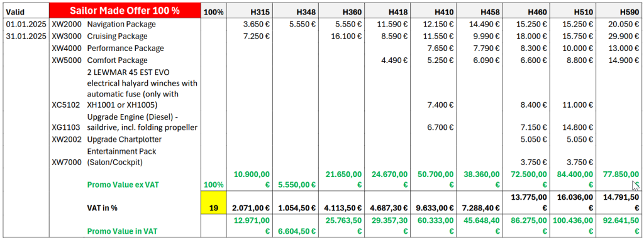Click the 'Performance Package' description
Viewport: 644px width, 240px height.
(125, 48)
